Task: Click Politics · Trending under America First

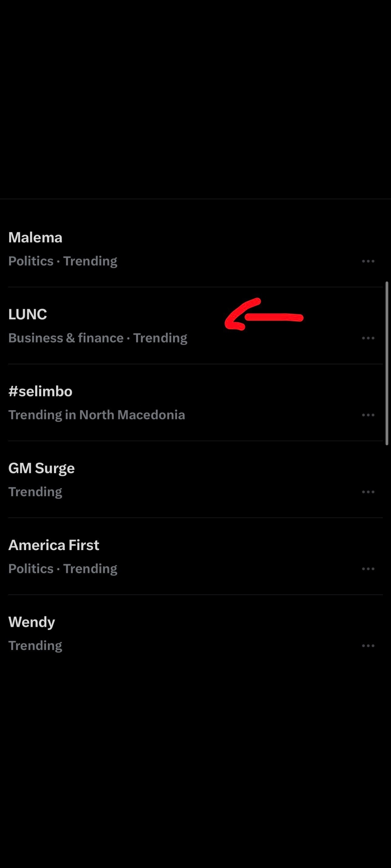Action: coord(63,569)
